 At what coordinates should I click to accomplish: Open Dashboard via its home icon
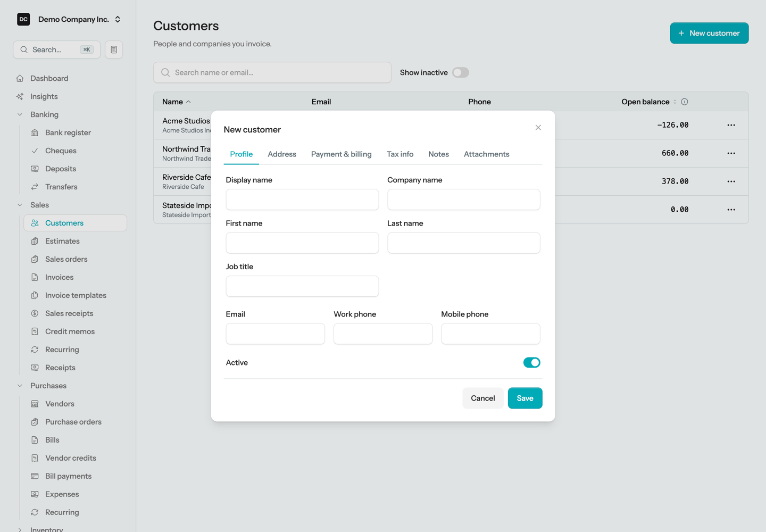[20, 78]
